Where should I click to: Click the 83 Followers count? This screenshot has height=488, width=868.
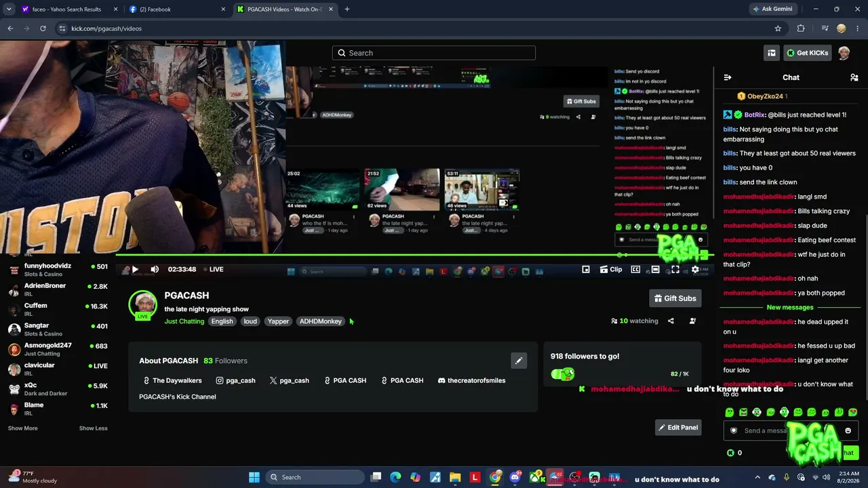coord(225,361)
